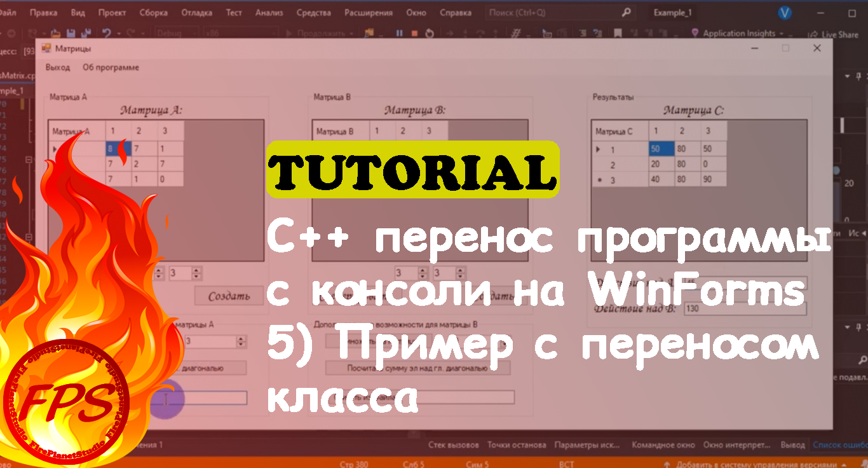Select cell with value 2 in Матрица A
The image size is (868, 468).
(145, 164)
